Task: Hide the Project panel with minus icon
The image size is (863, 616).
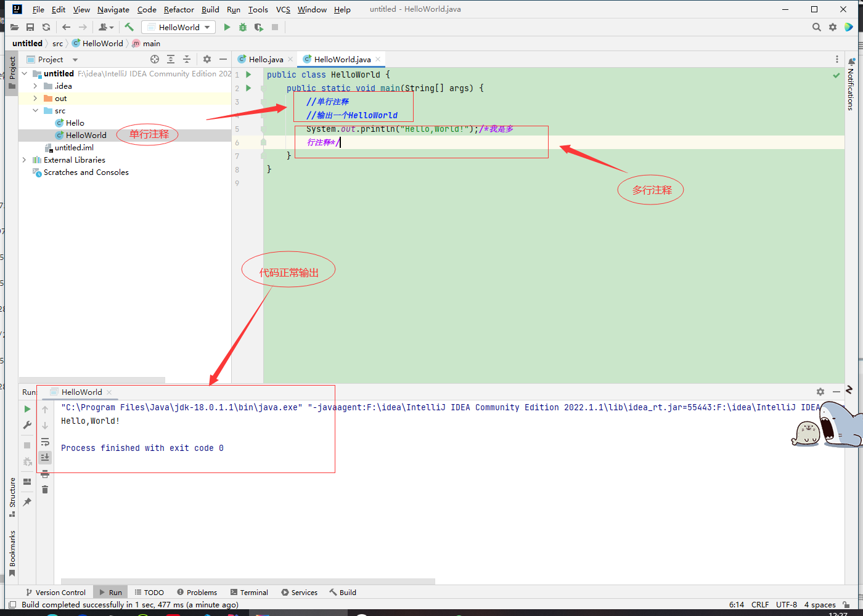Action: (x=223, y=59)
